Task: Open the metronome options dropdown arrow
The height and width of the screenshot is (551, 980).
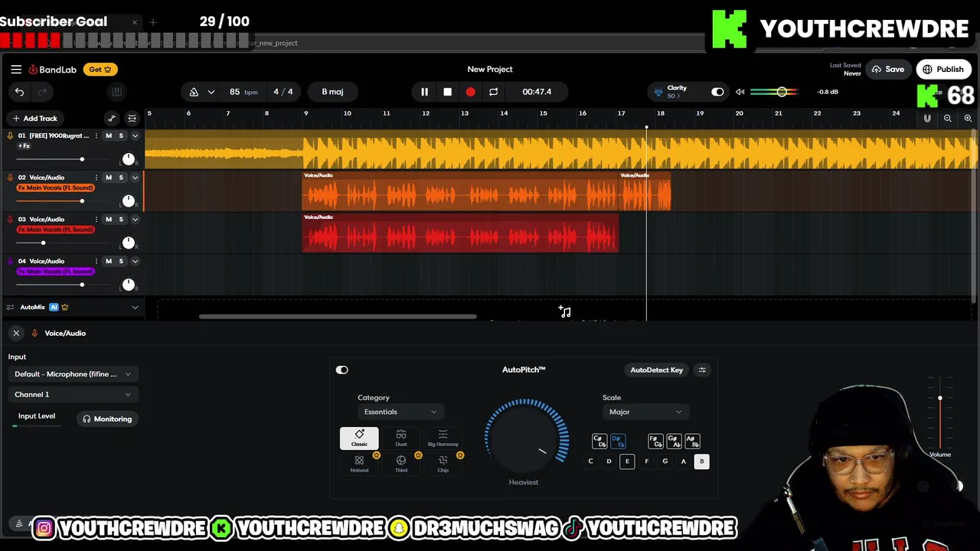Action: (211, 92)
